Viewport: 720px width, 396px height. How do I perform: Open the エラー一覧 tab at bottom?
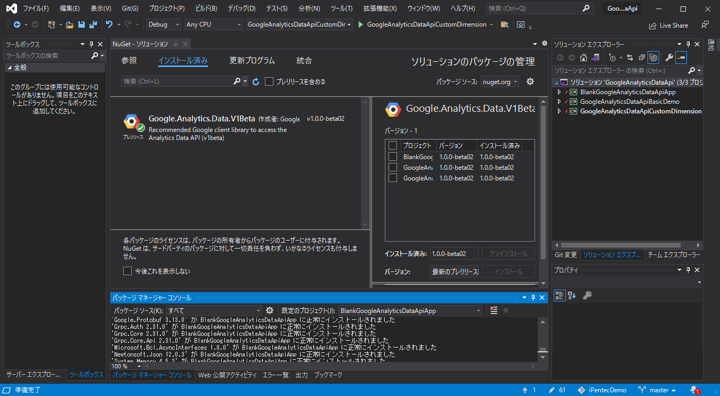coord(276,375)
